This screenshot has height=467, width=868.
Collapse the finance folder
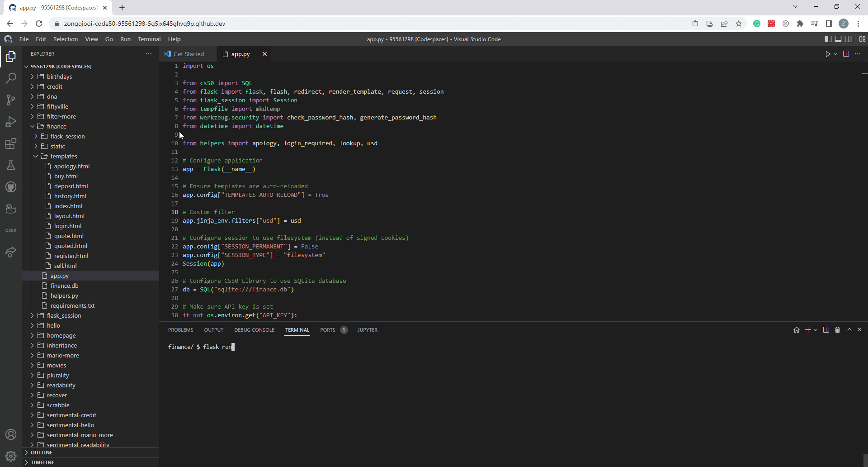(x=32, y=126)
